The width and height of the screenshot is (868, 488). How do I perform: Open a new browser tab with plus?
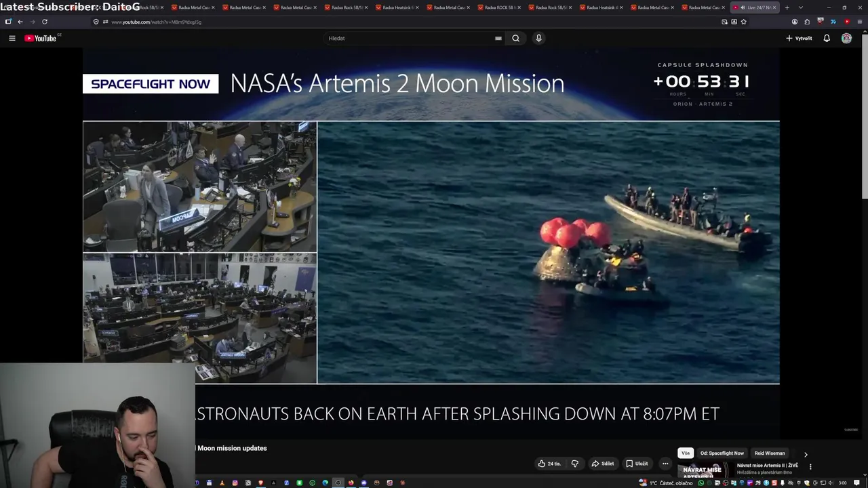pyautogui.click(x=787, y=7)
